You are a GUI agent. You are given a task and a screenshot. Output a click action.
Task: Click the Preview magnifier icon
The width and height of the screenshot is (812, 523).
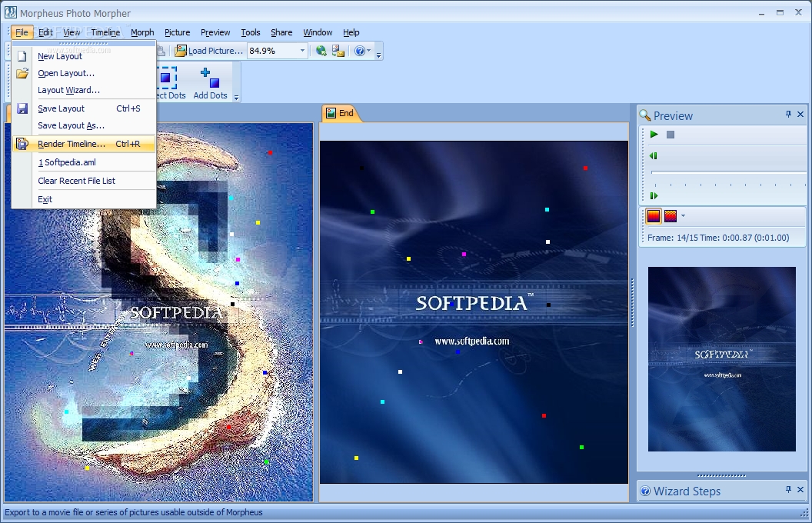click(644, 115)
